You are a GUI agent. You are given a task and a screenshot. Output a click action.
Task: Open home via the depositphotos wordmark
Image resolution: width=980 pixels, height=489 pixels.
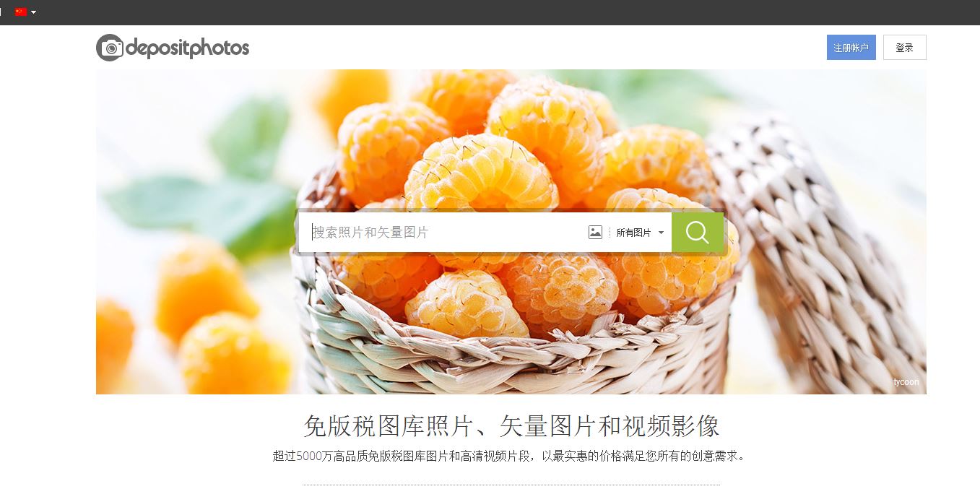point(188,48)
